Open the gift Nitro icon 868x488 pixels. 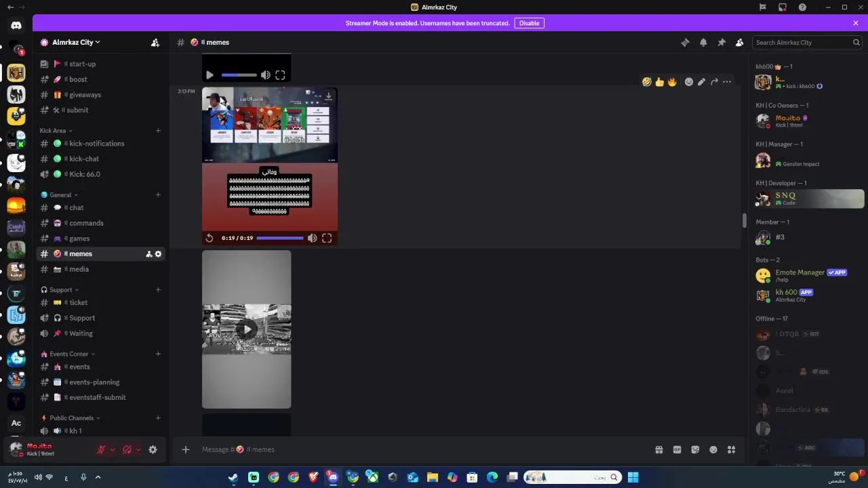[x=658, y=449]
